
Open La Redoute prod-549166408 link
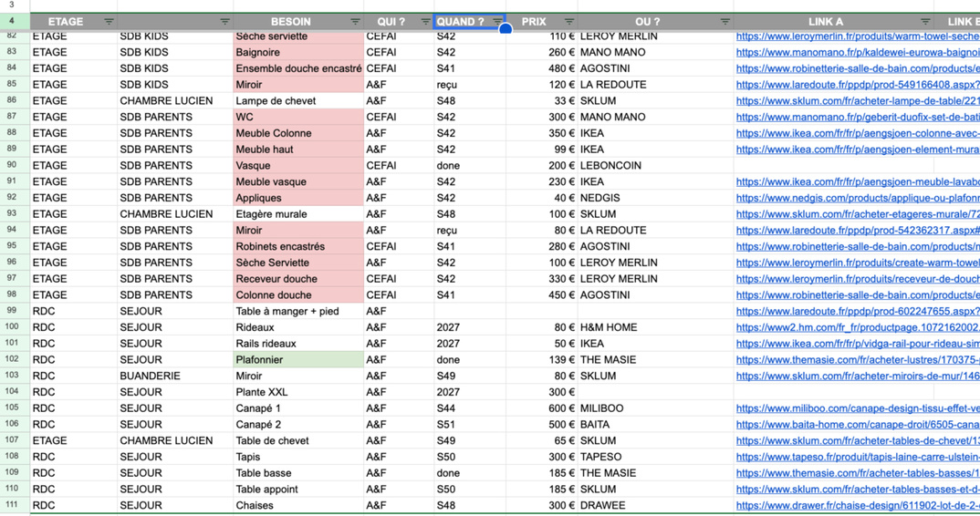(858, 85)
